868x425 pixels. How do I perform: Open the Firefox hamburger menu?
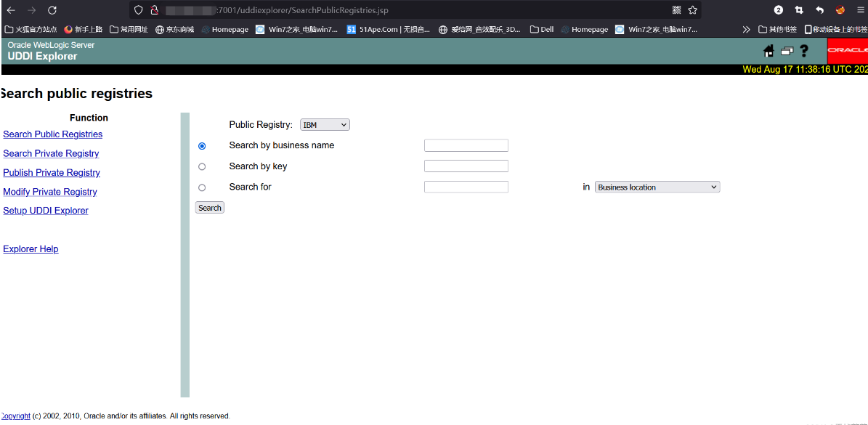860,10
